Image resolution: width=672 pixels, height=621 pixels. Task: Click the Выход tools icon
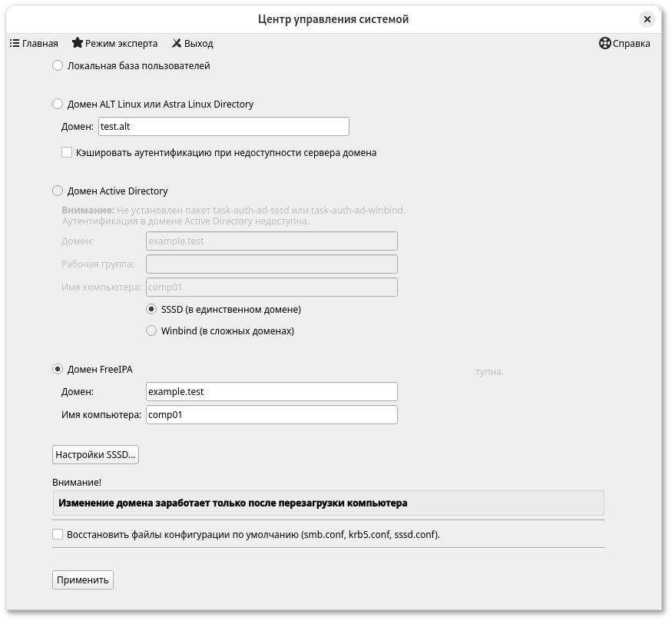(x=176, y=44)
